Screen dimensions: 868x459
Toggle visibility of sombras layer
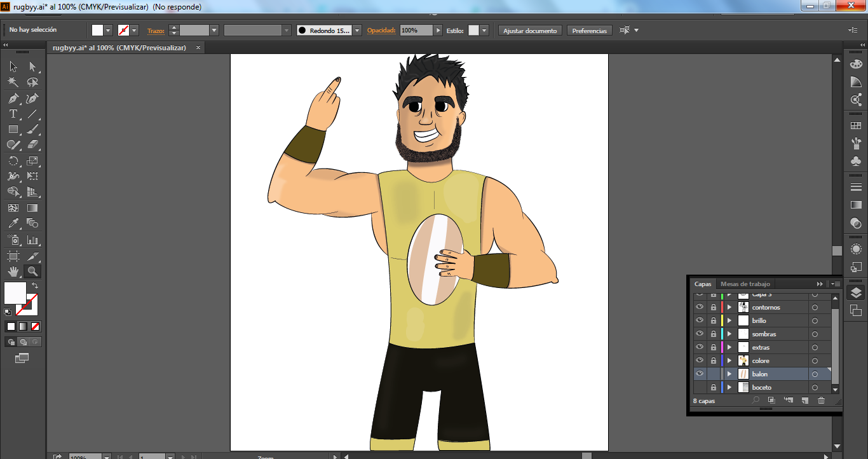coord(700,334)
